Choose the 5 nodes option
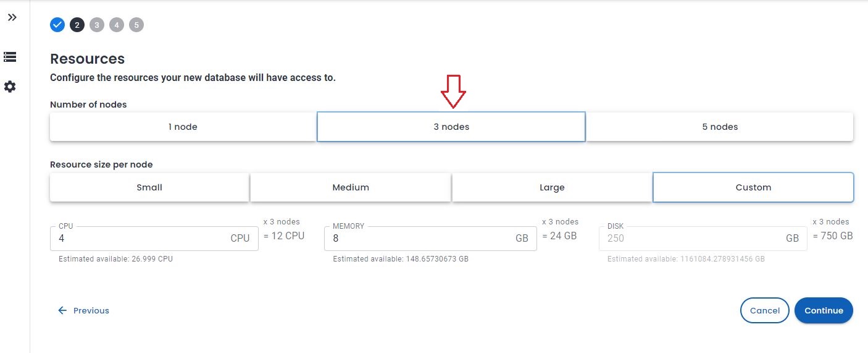This screenshot has height=353, width=868. click(720, 127)
